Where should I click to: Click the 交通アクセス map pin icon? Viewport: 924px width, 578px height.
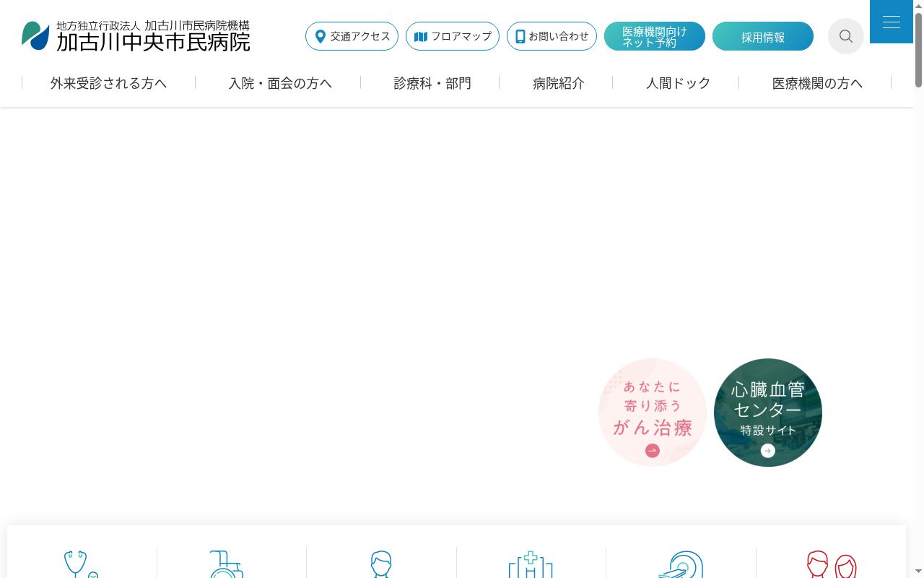pos(321,36)
